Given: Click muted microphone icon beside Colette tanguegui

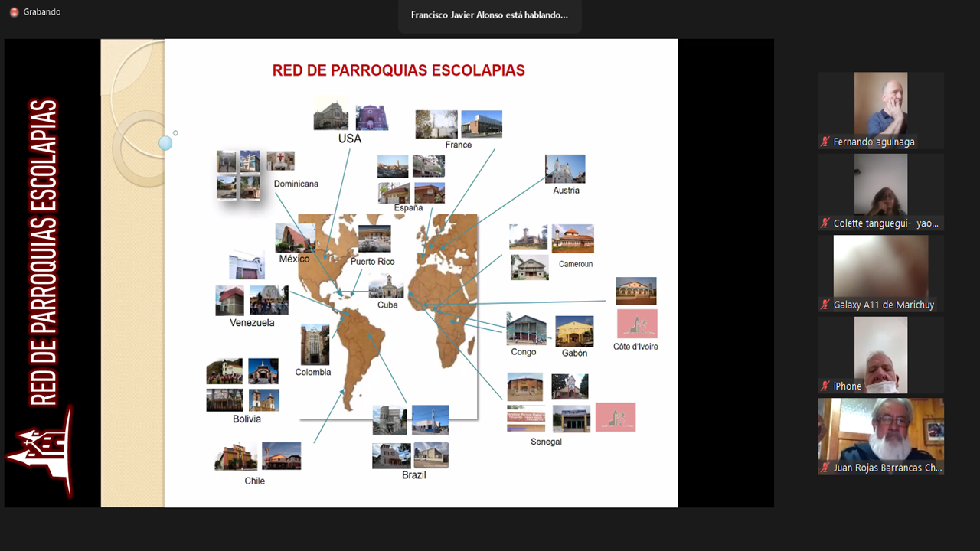Looking at the screenshot, I should tap(825, 223).
